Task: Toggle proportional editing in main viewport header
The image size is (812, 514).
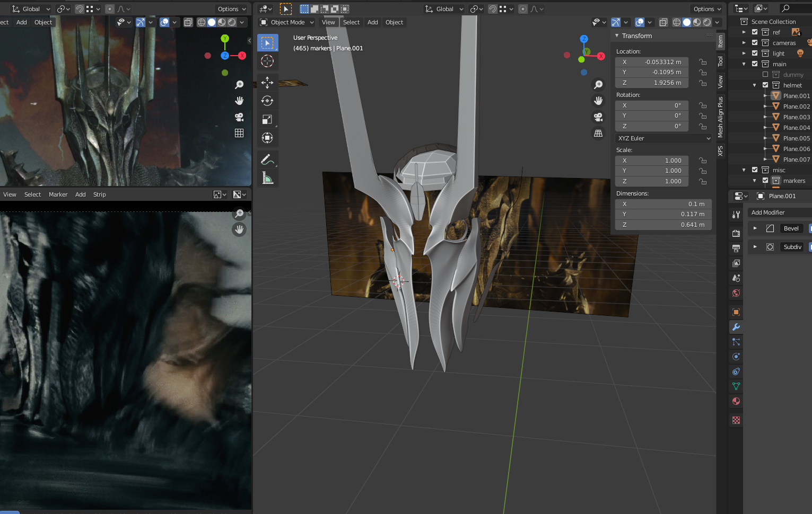Action: [523, 9]
